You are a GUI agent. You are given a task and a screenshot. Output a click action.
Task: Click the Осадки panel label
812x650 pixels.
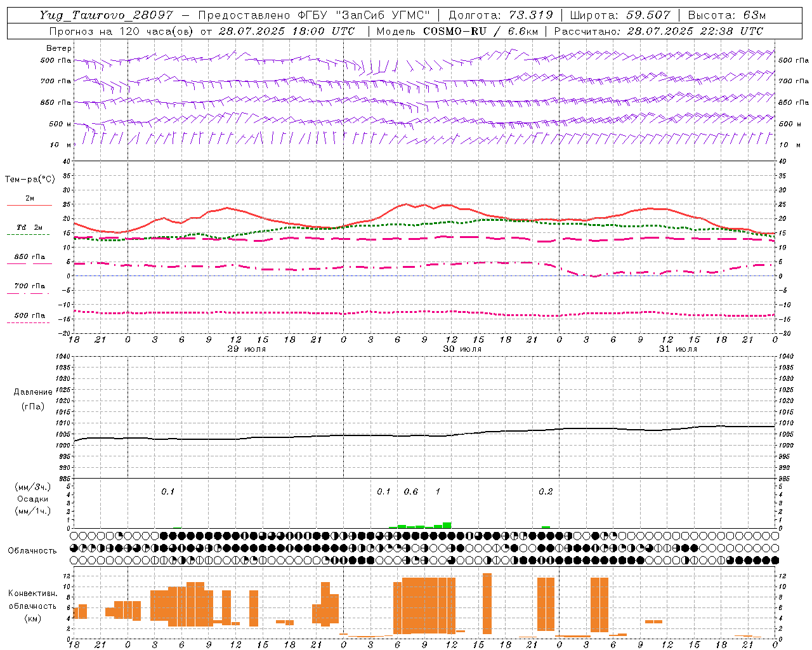(x=33, y=499)
